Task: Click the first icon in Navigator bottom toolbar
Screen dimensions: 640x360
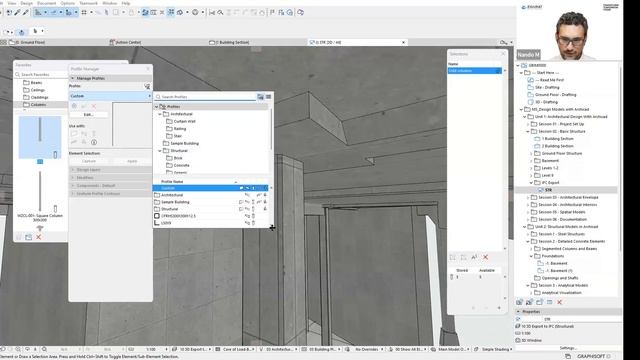Action: click(519, 302)
